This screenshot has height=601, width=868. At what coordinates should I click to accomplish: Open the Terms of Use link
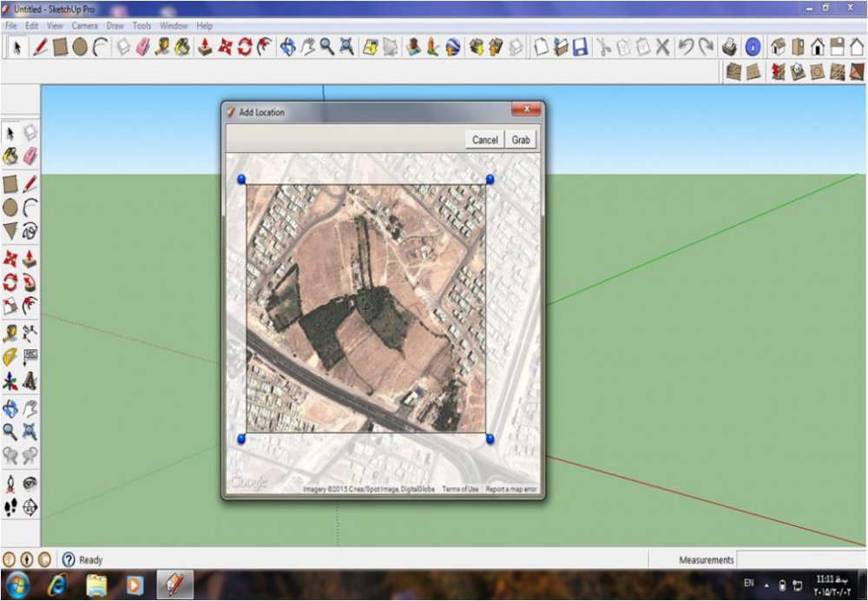[460, 490]
